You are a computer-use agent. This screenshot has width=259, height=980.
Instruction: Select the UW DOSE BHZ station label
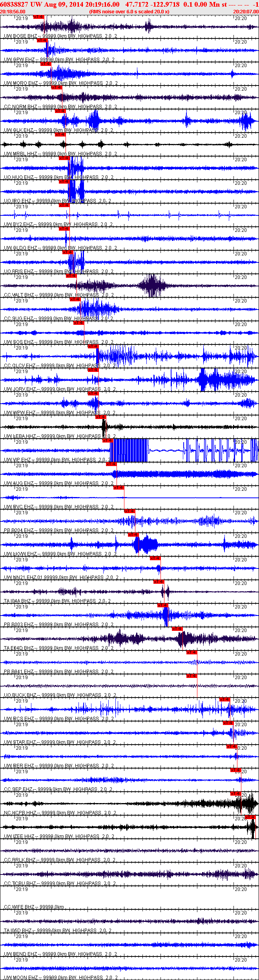pos(20,36)
